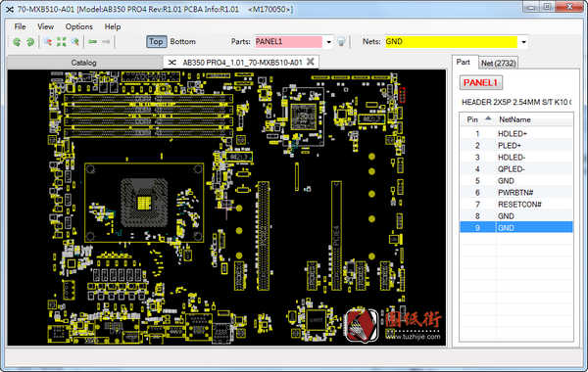588x372 pixels.
Task: Click the pink PANEL1 Parts field
Action: pos(288,42)
